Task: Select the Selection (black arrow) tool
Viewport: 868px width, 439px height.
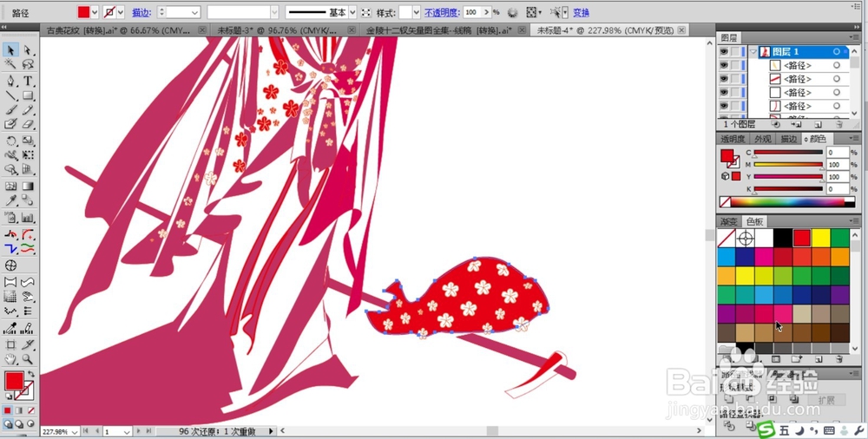Action: pyautogui.click(x=10, y=50)
